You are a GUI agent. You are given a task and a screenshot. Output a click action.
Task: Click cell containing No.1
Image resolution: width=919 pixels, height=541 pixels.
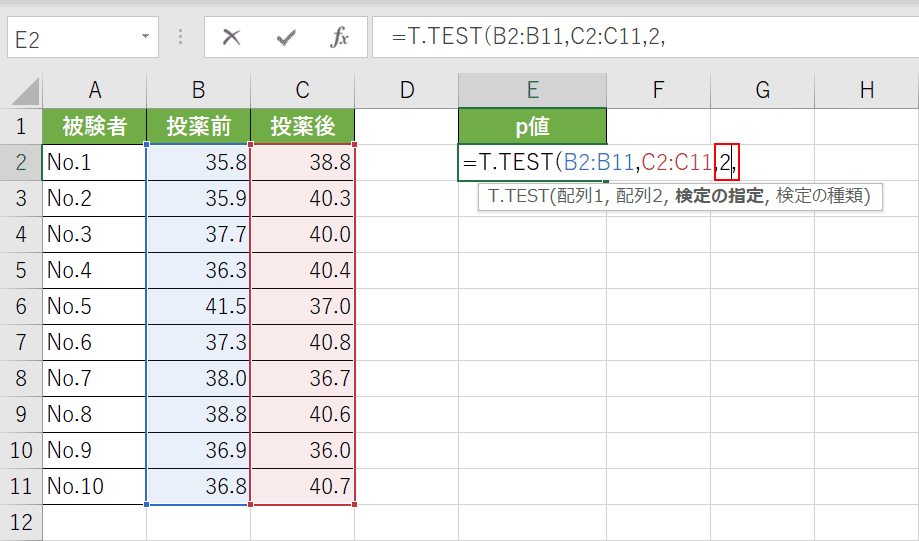click(94, 162)
